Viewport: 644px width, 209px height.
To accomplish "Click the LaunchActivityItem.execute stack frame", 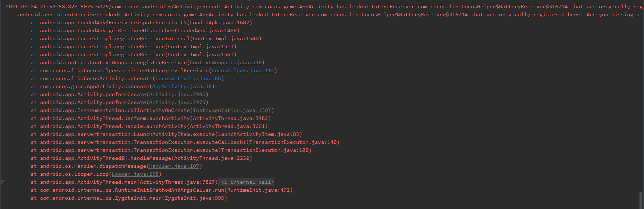I will (x=171, y=134).
